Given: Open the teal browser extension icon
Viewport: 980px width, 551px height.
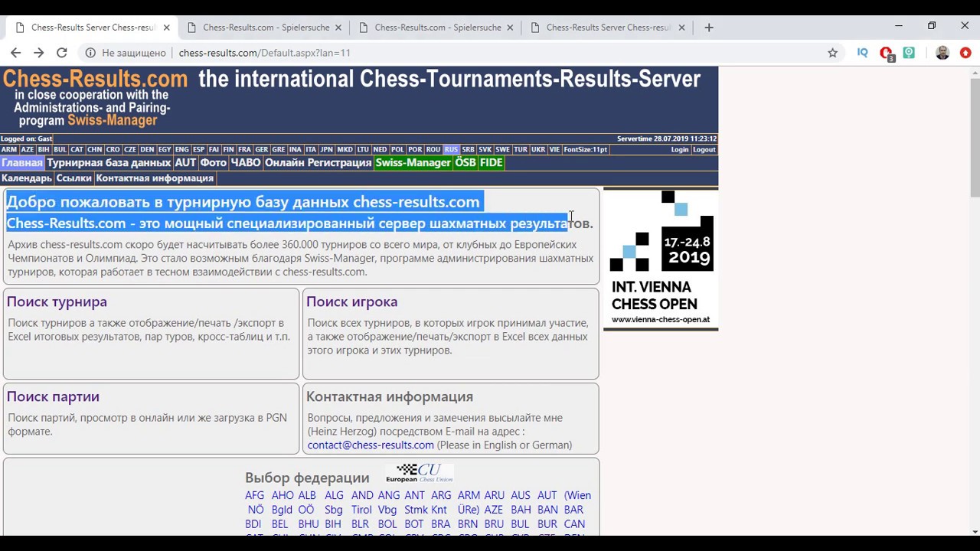Looking at the screenshot, I should [x=909, y=53].
